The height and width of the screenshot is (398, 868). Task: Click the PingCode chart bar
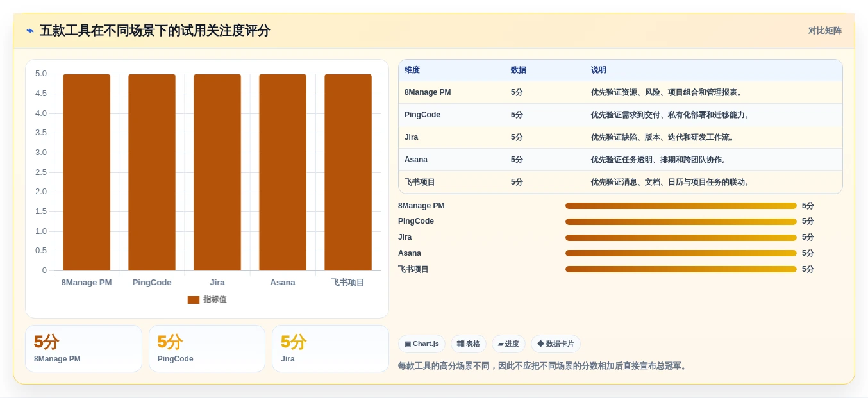coord(152,172)
